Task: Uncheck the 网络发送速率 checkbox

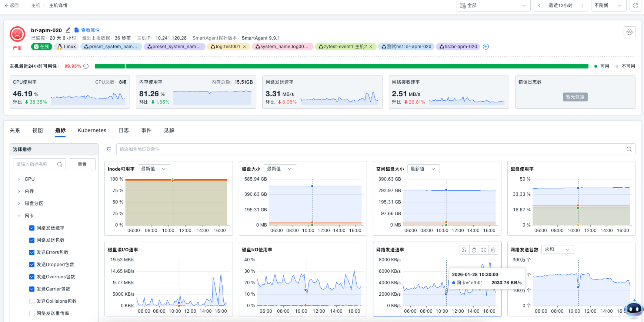Action: point(32,228)
